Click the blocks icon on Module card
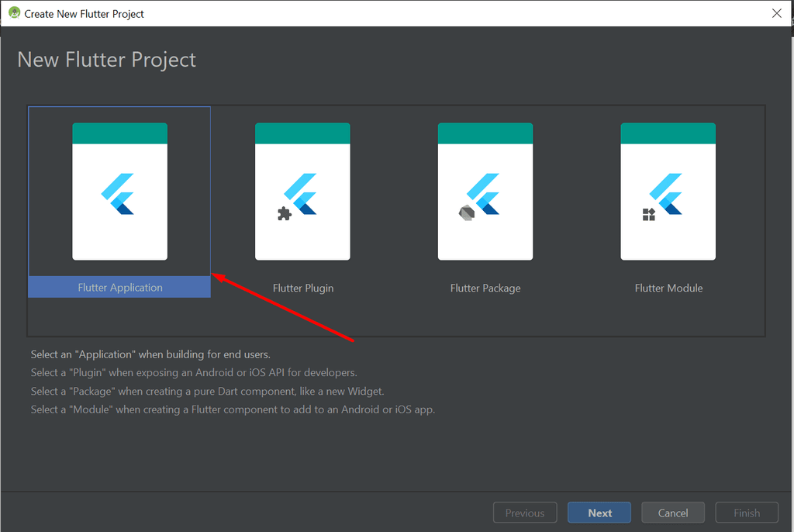 pos(649,214)
